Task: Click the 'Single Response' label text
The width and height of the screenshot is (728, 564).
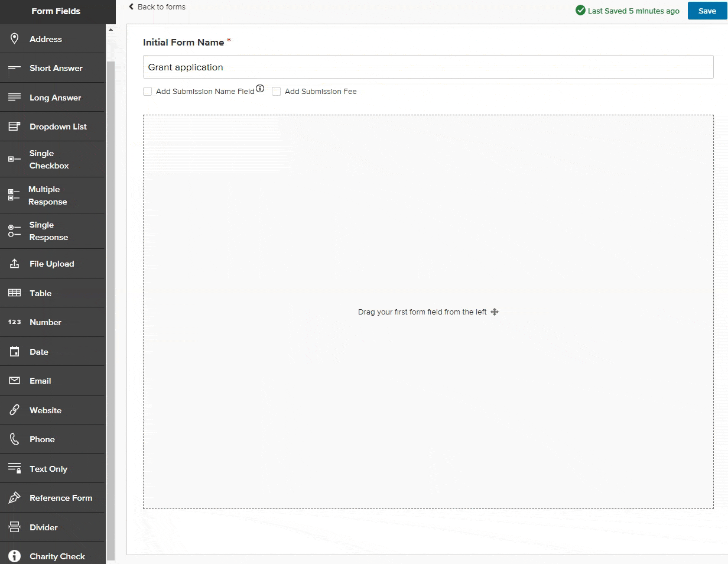Action: pos(48,231)
